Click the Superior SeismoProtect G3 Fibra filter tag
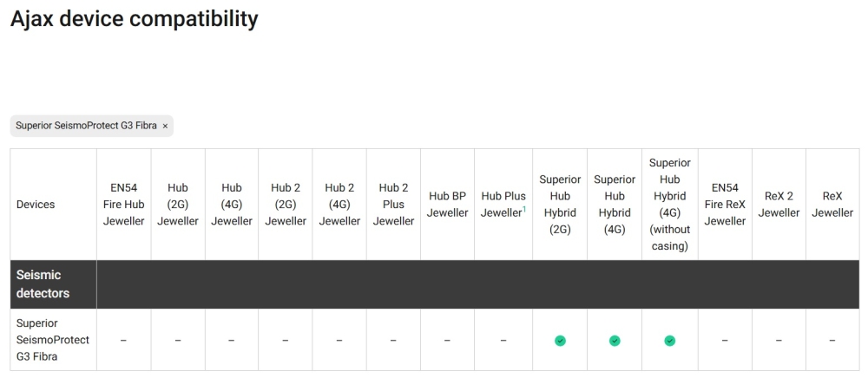The image size is (868, 378). point(86,126)
